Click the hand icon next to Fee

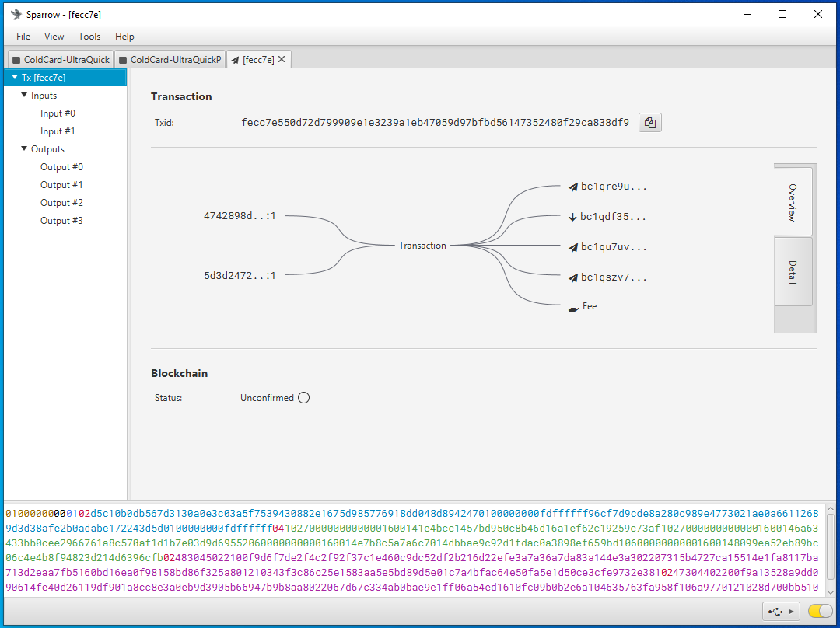[x=573, y=309]
